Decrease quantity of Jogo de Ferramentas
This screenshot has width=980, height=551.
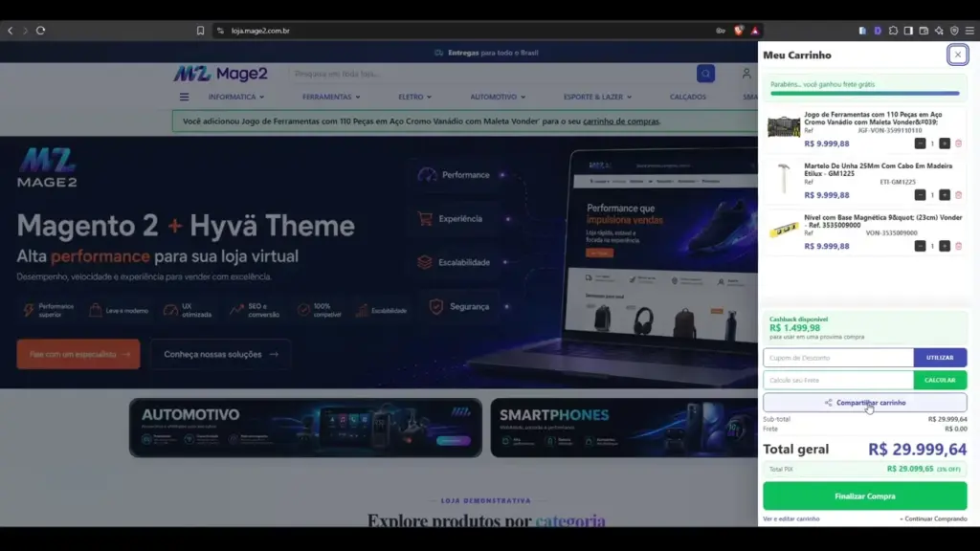pos(920,143)
